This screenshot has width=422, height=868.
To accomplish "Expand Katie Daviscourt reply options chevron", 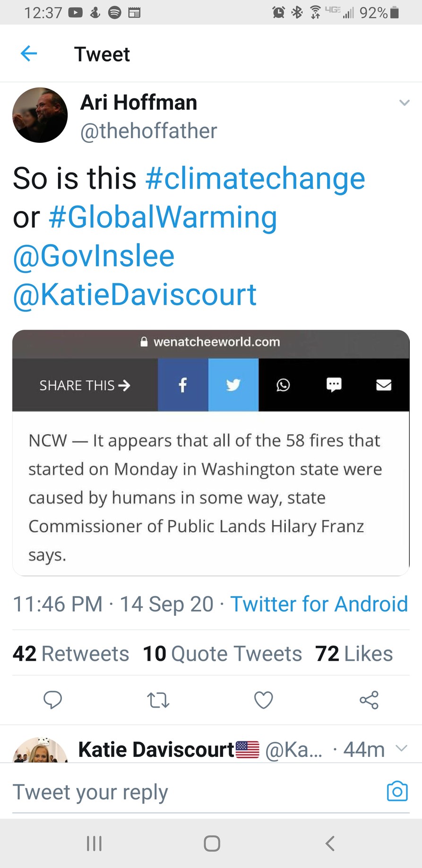I will click(401, 748).
